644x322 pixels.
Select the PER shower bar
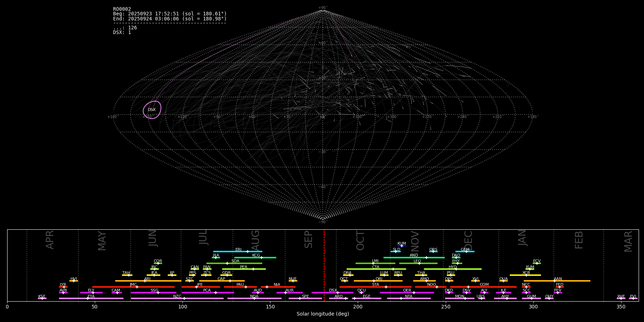(244, 269)
